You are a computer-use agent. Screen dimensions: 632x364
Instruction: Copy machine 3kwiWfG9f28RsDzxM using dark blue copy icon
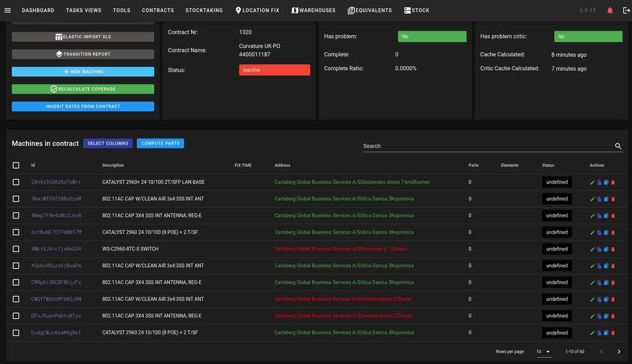599,199
